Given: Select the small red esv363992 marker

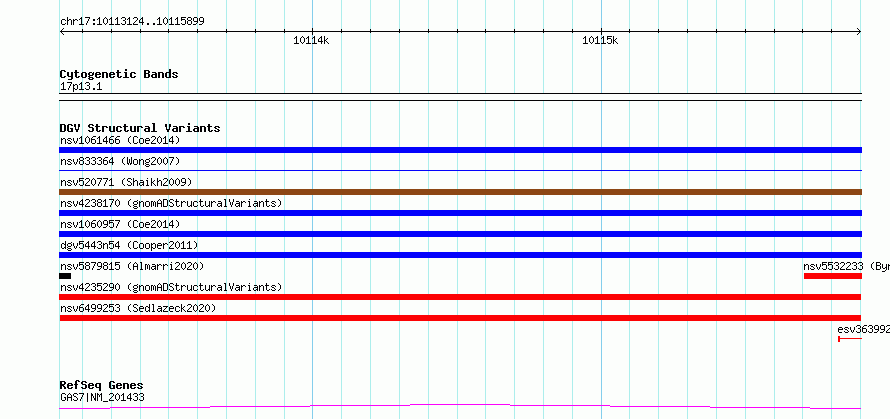Looking at the screenshot, I should point(850,339).
